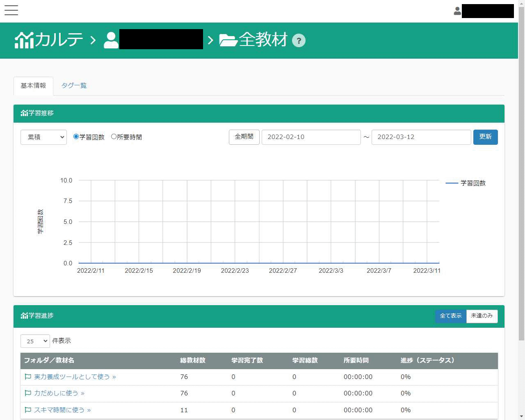Viewport: 525px width, 420px height.
Task: Switch to 全て表示 filter
Action: pos(451,316)
